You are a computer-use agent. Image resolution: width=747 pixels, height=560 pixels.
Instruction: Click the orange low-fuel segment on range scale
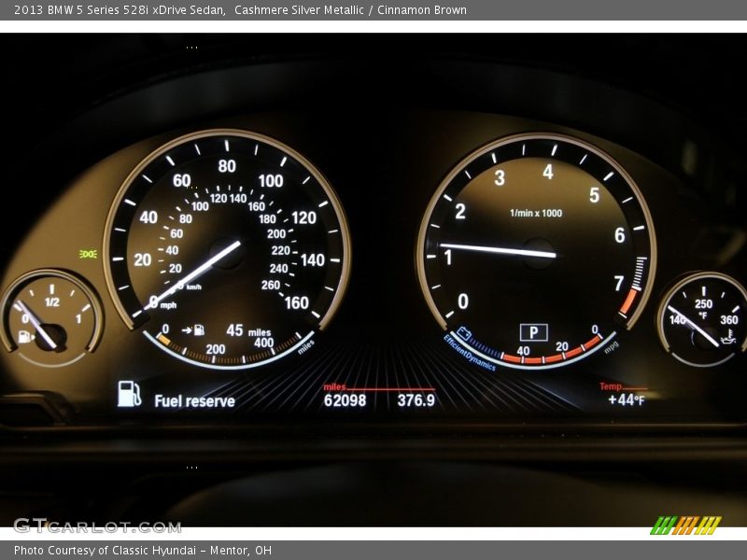click(163, 340)
